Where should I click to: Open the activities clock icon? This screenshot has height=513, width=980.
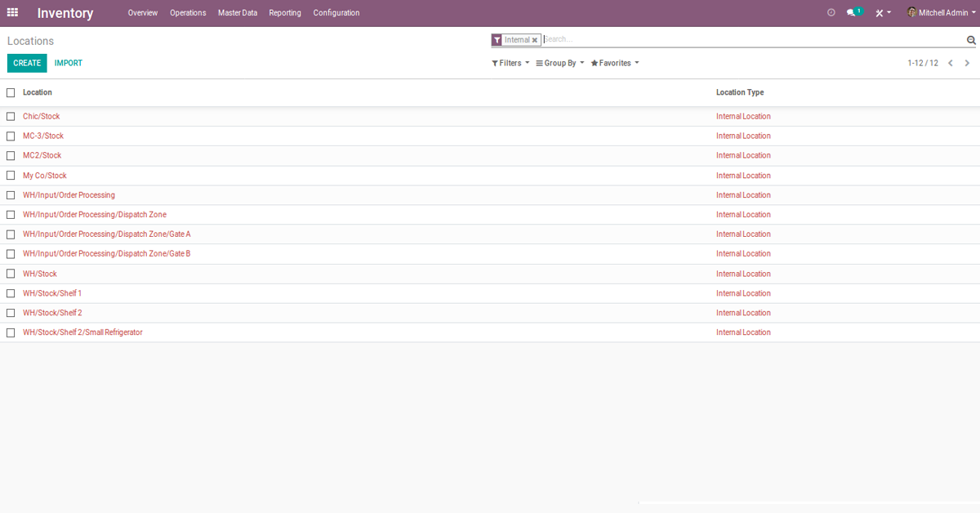(x=831, y=13)
